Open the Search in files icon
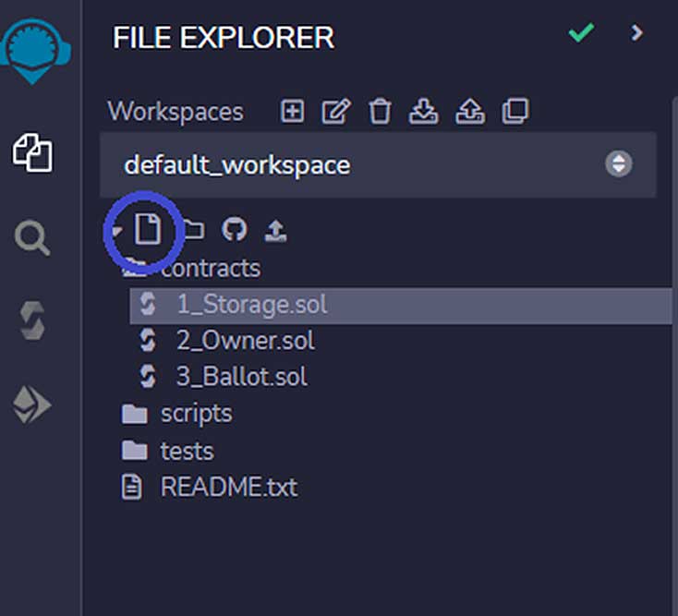 tap(32, 237)
